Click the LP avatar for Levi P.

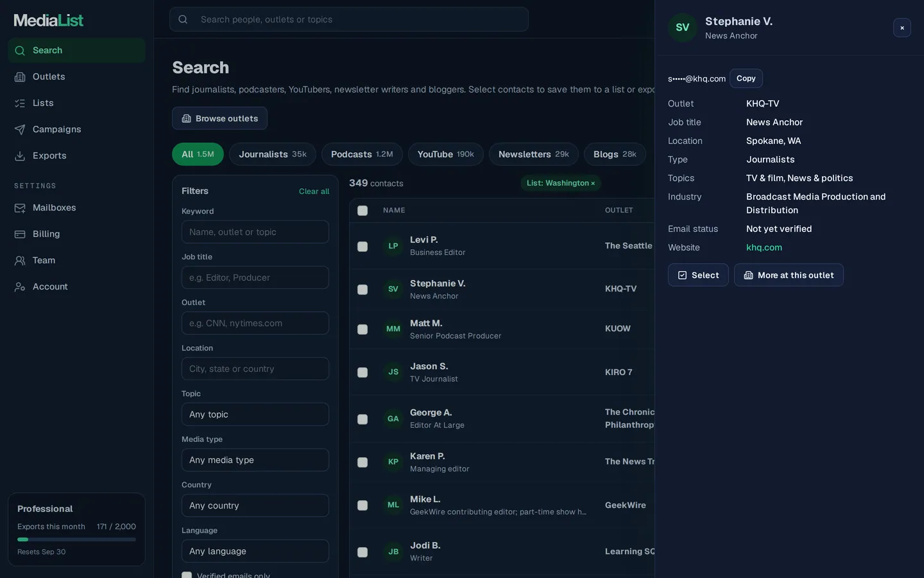(x=393, y=246)
